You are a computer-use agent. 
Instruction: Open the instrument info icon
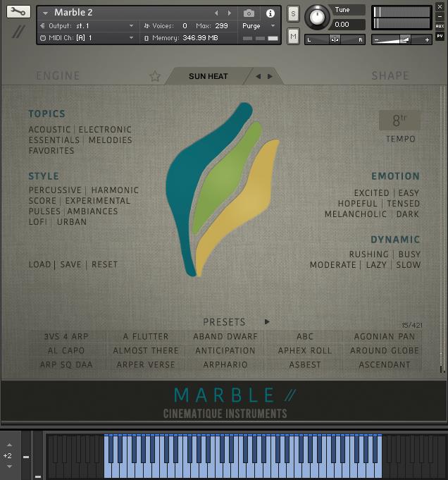point(270,13)
